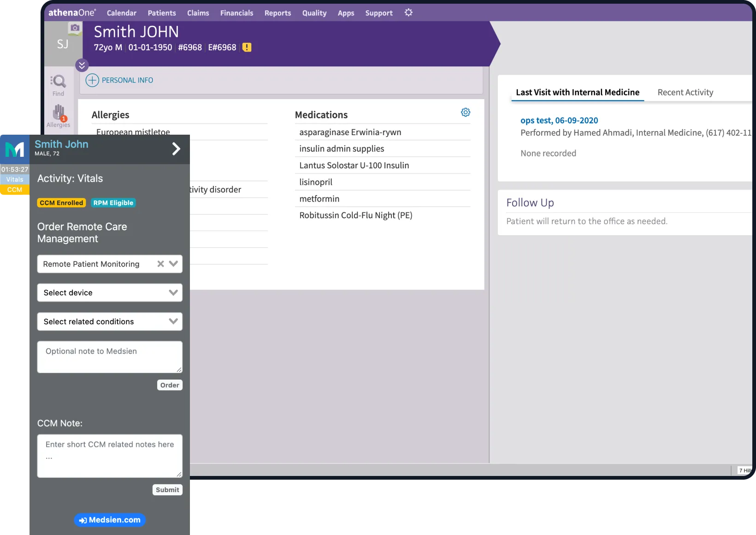
Task: Open the Claims menu
Action: coord(198,13)
